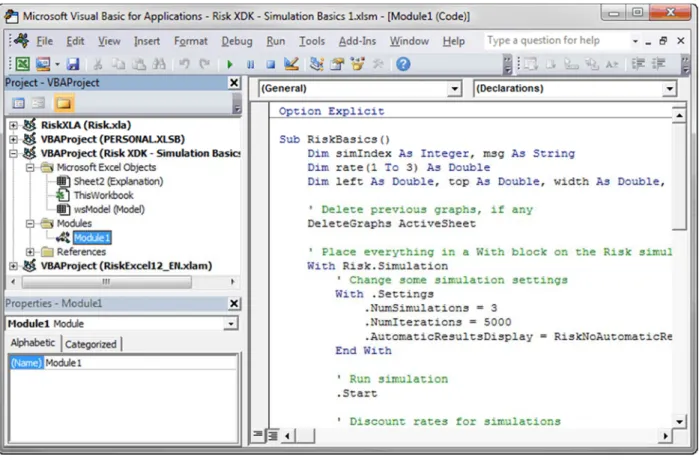The height and width of the screenshot is (460, 699).
Task: Open the Format menu
Action: pos(191,41)
